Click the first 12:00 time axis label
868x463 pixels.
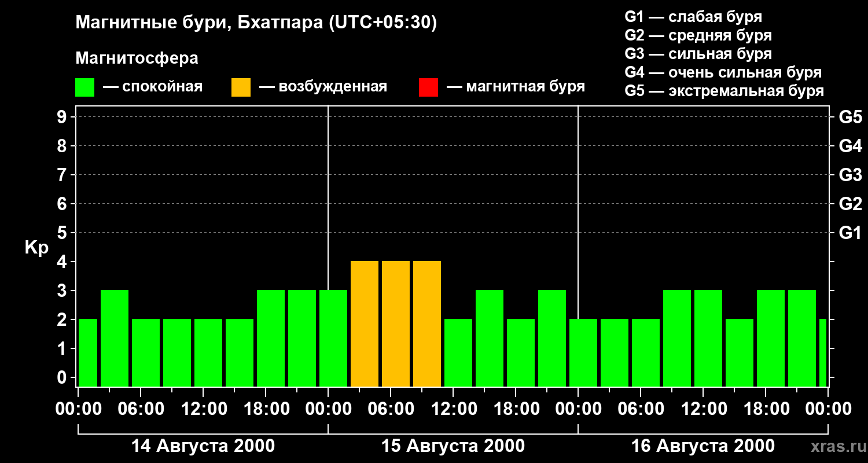point(203,409)
